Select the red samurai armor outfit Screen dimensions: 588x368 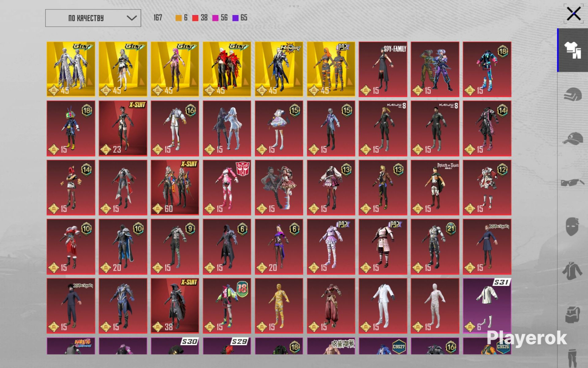(x=331, y=306)
